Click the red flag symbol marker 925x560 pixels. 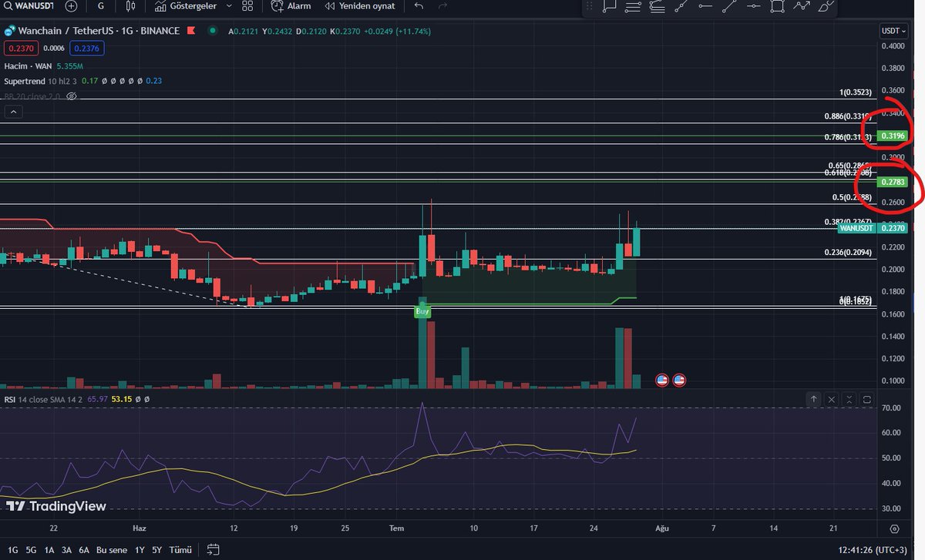pyautogui.click(x=192, y=31)
